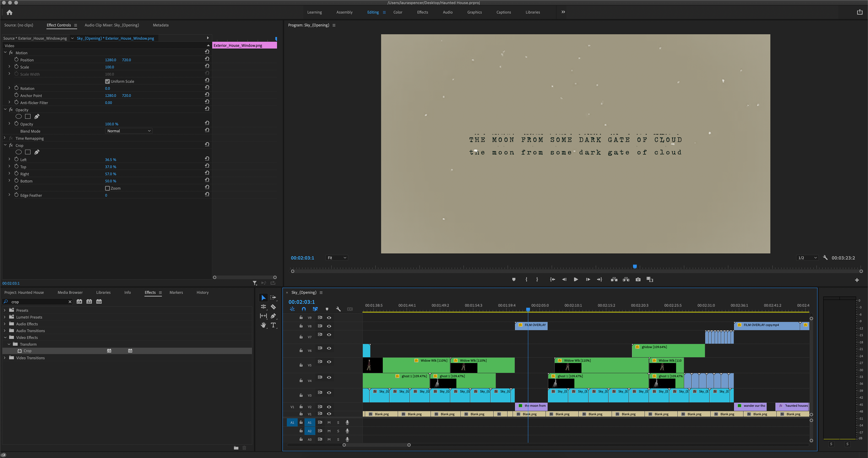Click Mark Out button
Screen dimensions: 868x458
(537, 279)
